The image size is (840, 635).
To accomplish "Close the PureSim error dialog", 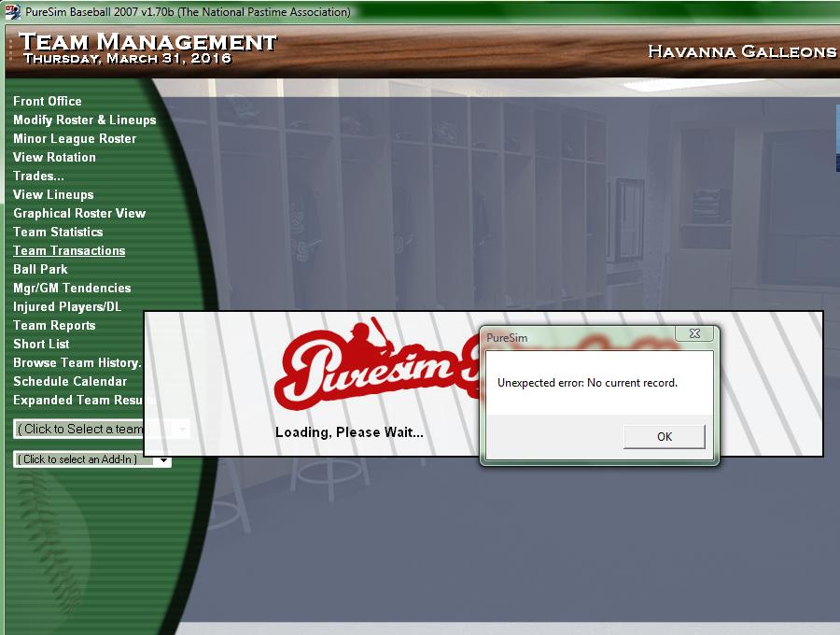I will [694, 333].
